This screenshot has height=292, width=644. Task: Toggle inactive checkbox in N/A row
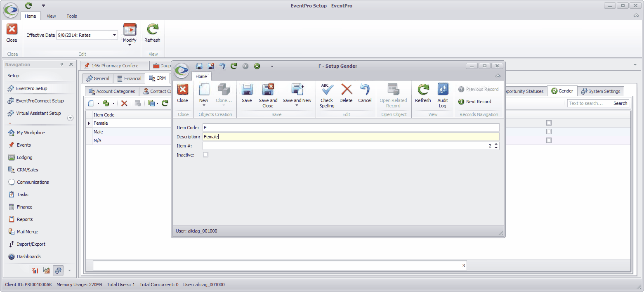pos(549,140)
